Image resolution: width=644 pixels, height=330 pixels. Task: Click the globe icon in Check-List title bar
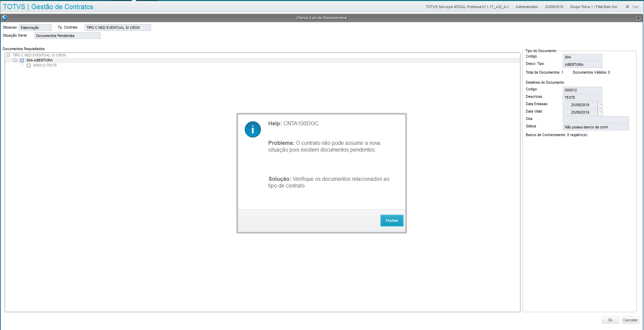coord(5,18)
